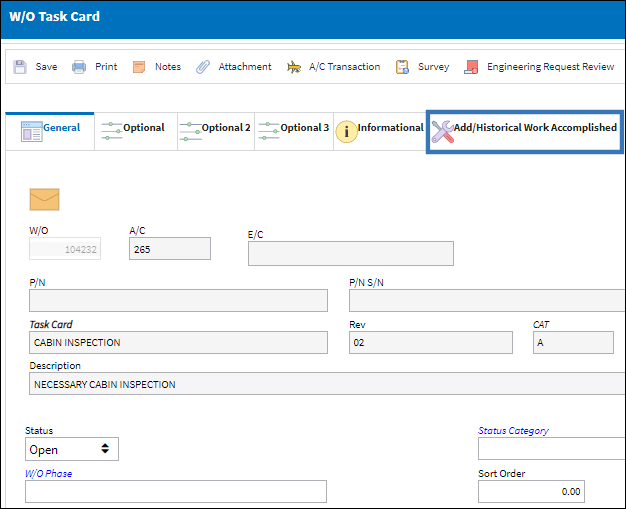Click the Attachment paperclip icon
The image size is (626, 509).
click(203, 67)
